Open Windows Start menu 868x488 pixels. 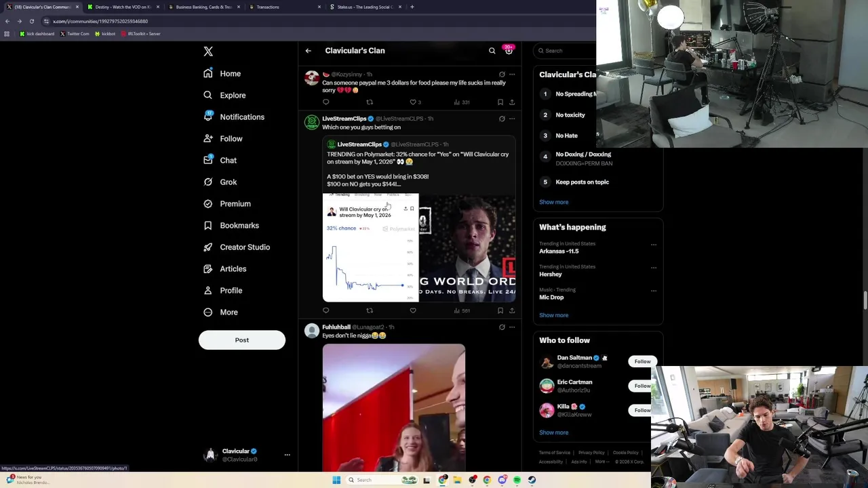[336, 480]
